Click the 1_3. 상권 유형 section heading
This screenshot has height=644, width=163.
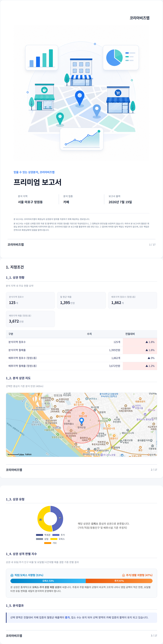tap(15, 499)
